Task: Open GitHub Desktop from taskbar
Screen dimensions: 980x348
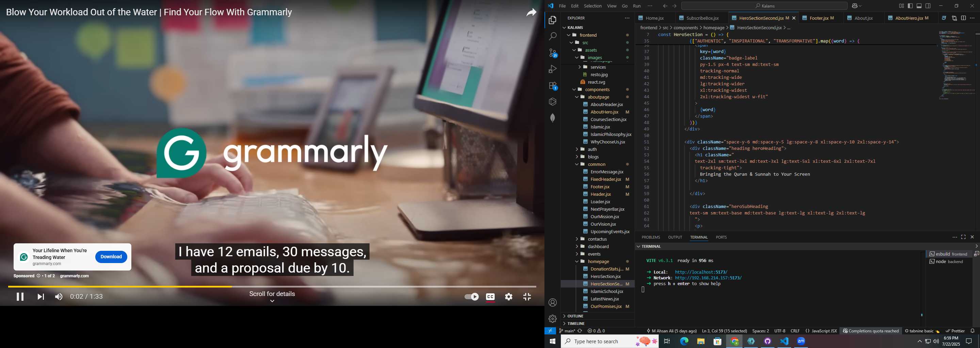Action: click(x=767, y=341)
